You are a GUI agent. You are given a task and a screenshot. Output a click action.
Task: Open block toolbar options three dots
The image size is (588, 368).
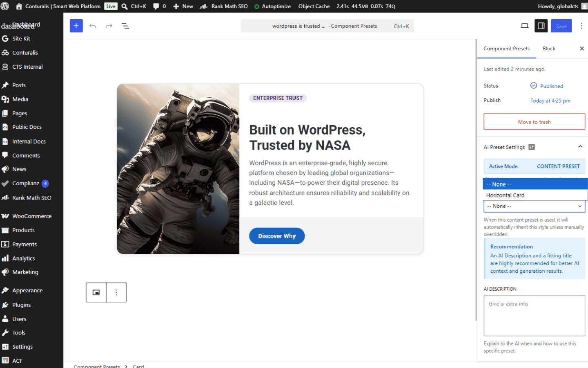pyautogui.click(x=116, y=292)
